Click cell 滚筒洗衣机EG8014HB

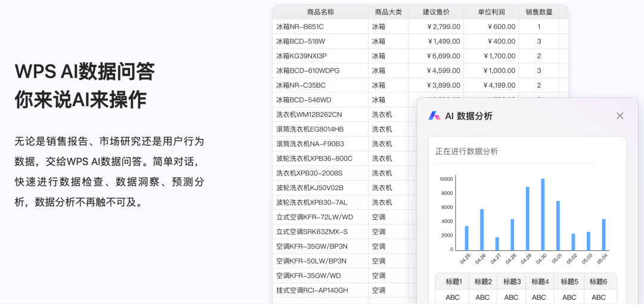click(x=320, y=129)
